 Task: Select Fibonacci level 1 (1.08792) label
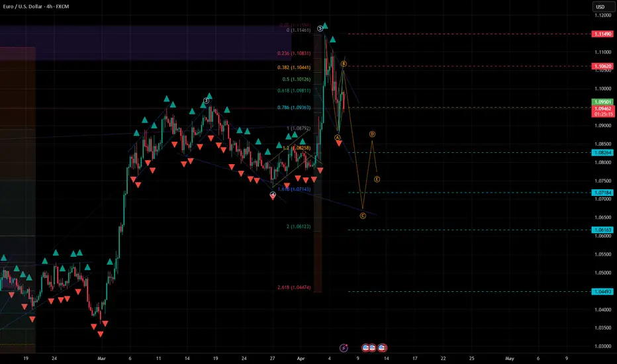pyautogui.click(x=299, y=128)
